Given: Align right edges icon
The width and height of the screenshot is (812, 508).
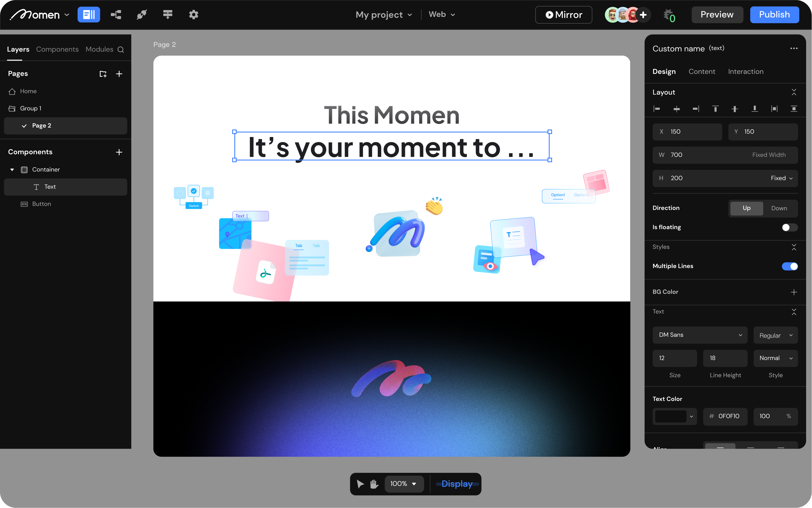Looking at the screenshot, I should 696,109.
